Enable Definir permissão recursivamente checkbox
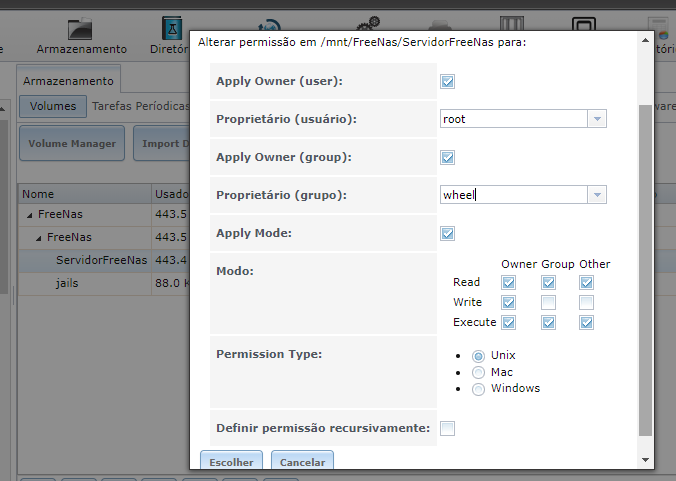The image size is (676, 481). pos(447,428)
